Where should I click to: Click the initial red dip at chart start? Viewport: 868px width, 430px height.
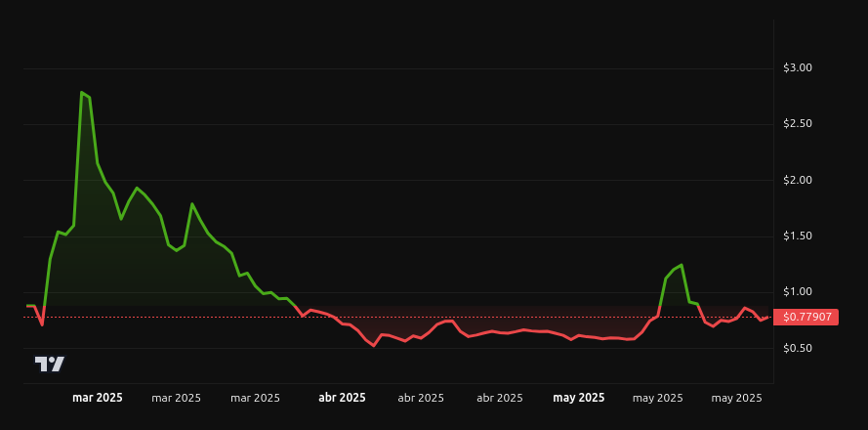click(x=42, y=324)
